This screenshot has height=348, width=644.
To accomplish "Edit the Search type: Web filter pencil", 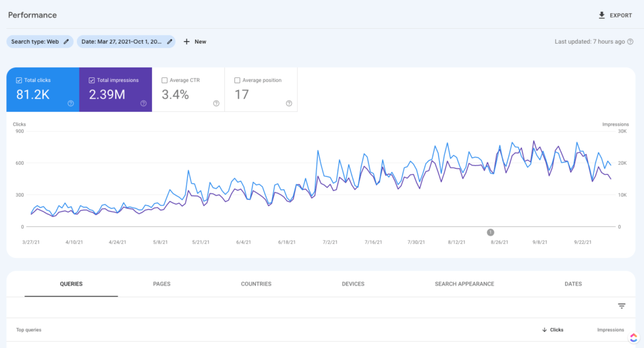I will tap(66, 41).
